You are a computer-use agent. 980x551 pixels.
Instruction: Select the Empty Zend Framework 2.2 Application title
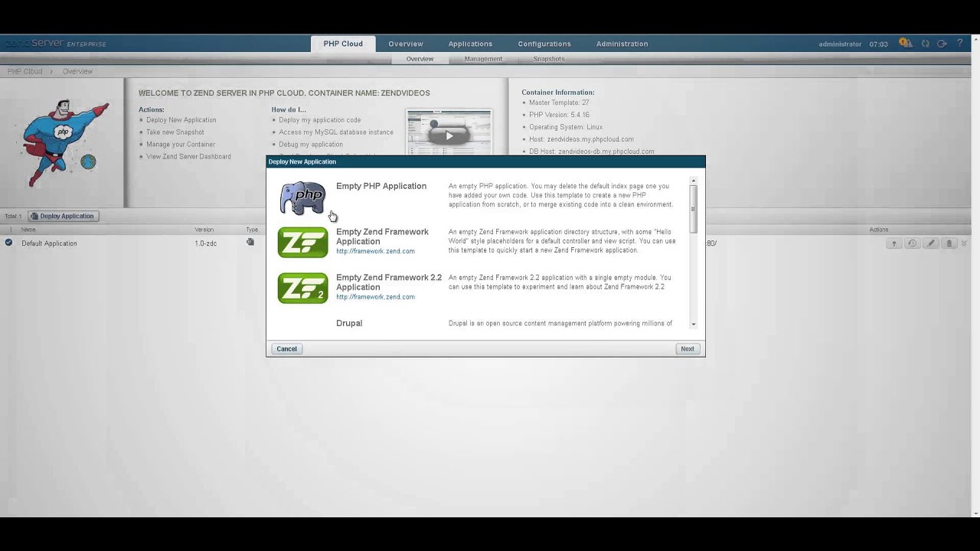(389, 282)
